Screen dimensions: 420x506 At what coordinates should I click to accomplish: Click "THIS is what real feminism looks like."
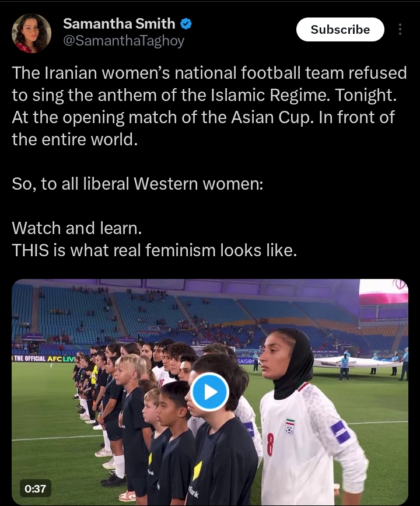(154, 250)
